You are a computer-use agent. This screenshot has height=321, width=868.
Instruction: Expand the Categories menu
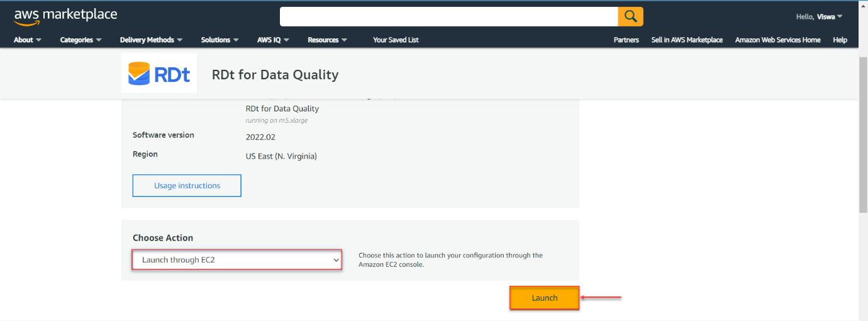pyautogui.click(x=81, y=40)
